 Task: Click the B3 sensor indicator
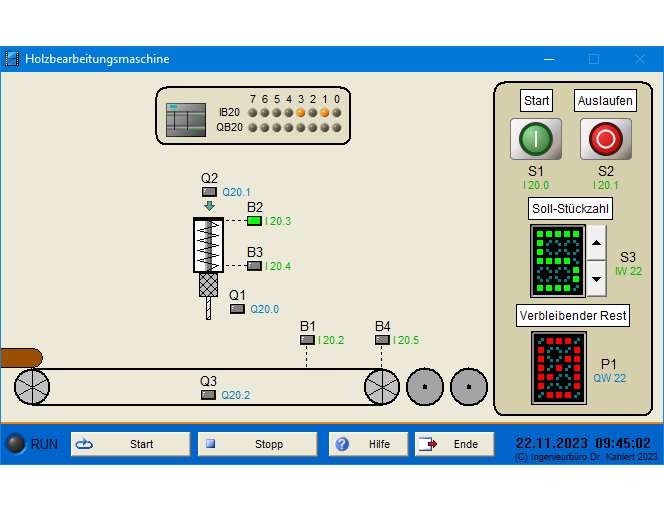(254, 266)
